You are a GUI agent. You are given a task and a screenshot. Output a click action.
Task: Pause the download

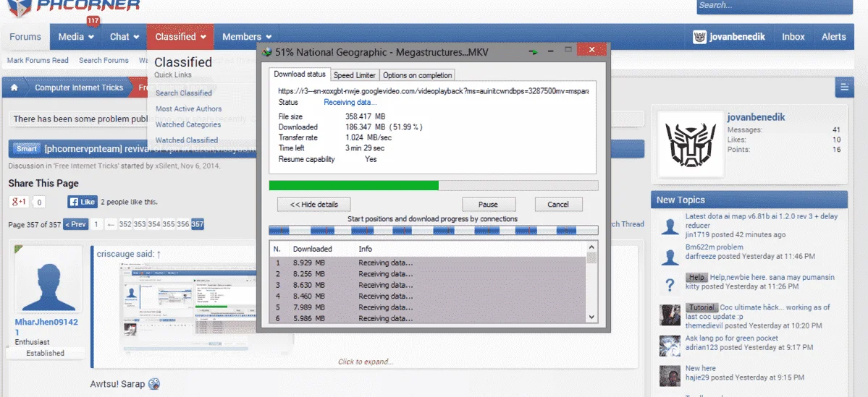click(488, 204)
